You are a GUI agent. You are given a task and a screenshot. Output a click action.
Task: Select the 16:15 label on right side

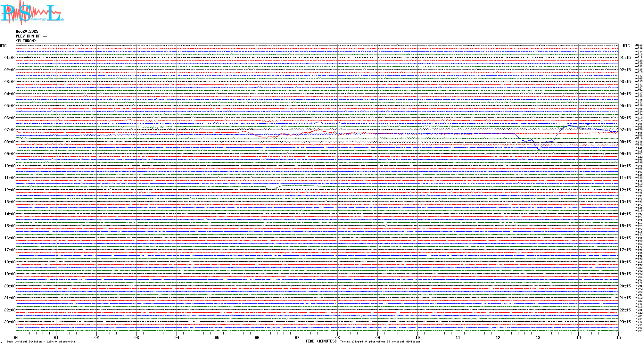[625, 238]
